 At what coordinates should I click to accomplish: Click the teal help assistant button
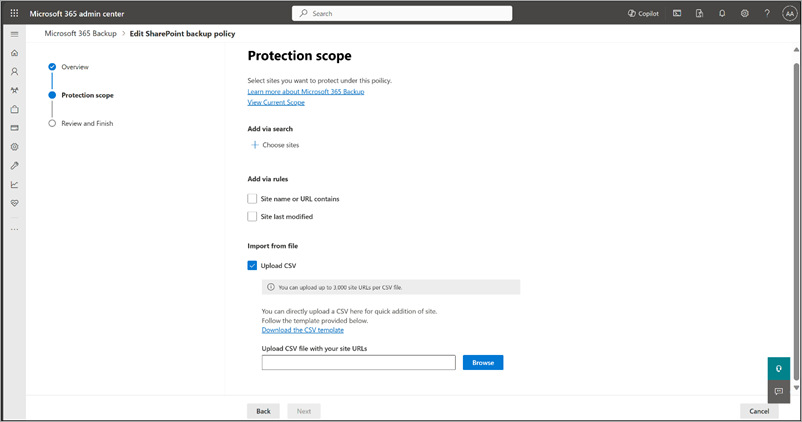pos(778,369)
